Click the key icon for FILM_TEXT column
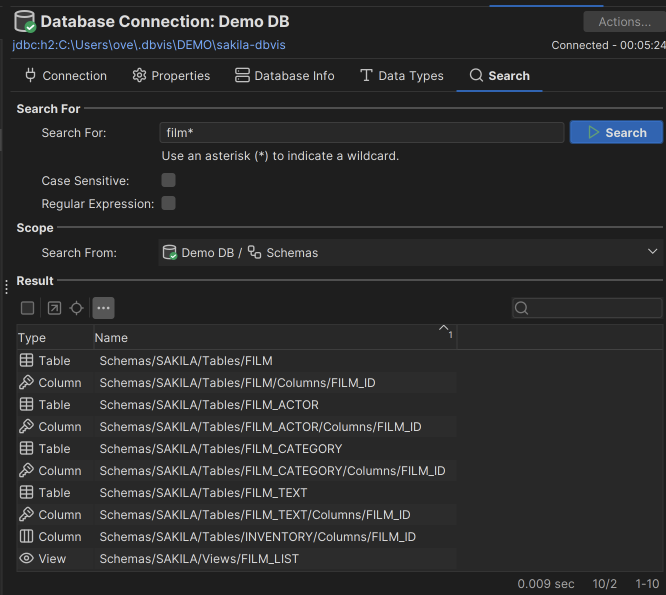Screen dimensions: 666x595 coord(27,515)
